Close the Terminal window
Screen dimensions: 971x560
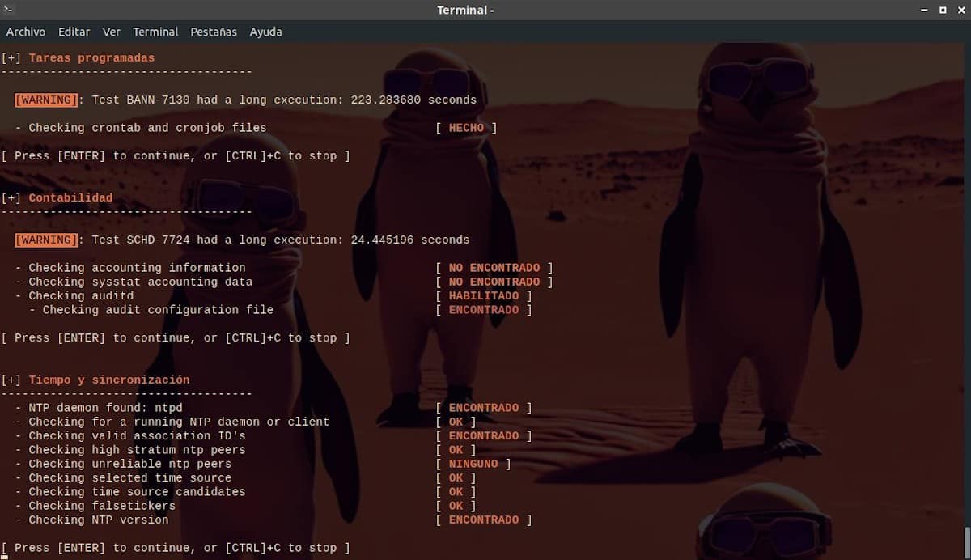tap(960, 10)
